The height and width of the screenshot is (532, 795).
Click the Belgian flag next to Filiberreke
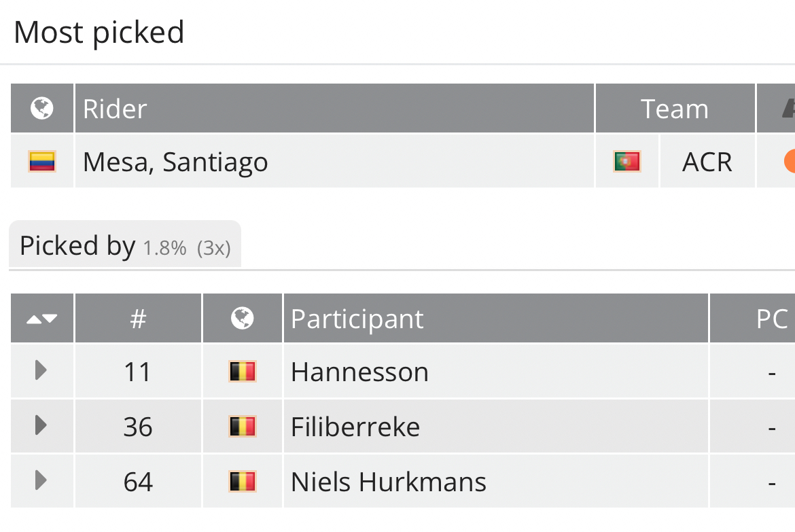pos(242,427)
